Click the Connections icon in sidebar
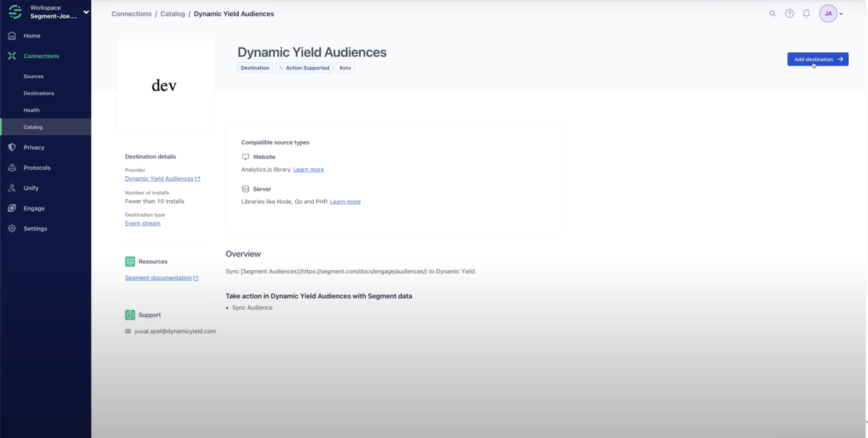868x438 pixels. pyautogui.click(x=12, y=56)
